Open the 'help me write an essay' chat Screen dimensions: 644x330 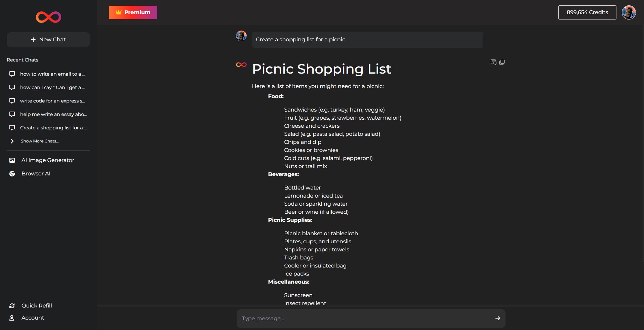point(53,114)
